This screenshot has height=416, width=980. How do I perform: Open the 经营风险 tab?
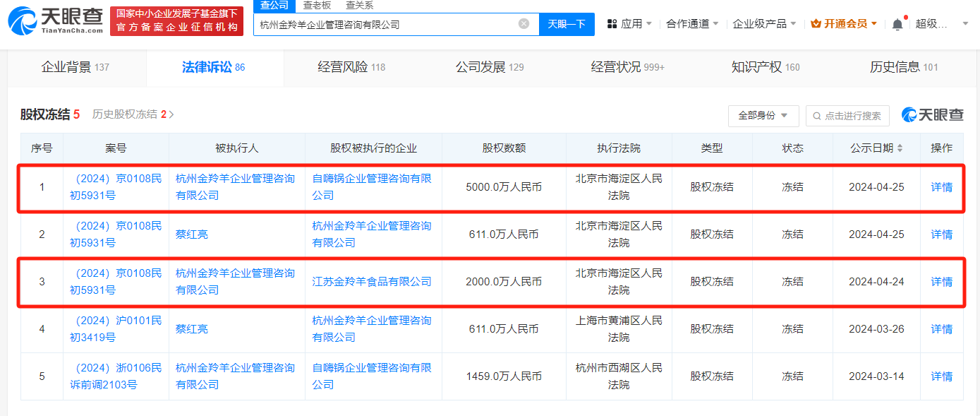tap(351, 68)
